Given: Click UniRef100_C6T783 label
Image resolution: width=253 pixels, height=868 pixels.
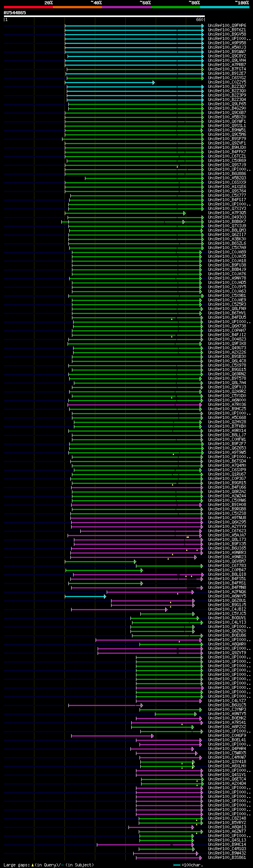Looking at the screenshot, I should click(227, 566).
